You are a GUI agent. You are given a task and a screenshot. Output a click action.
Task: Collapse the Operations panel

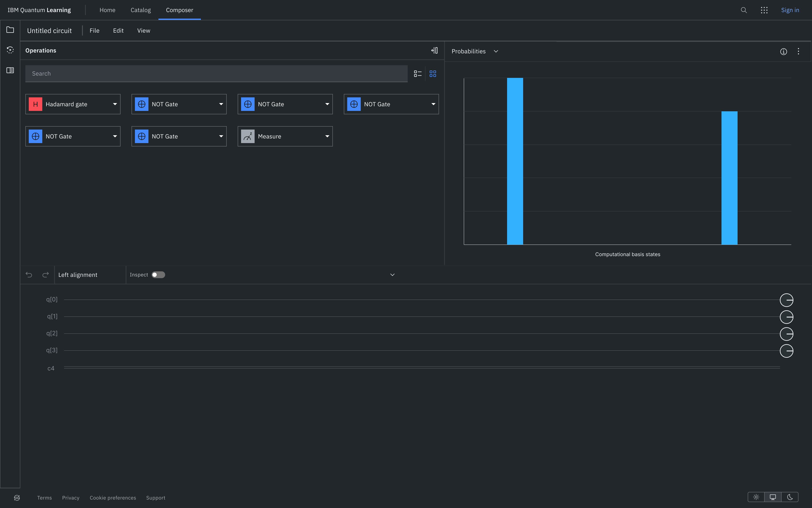tap(435, 50)
